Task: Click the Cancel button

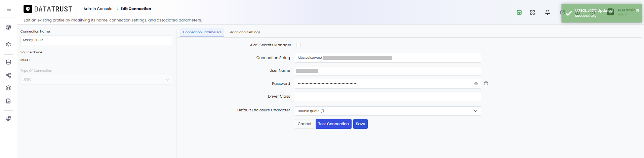Action: pos(304,124)
